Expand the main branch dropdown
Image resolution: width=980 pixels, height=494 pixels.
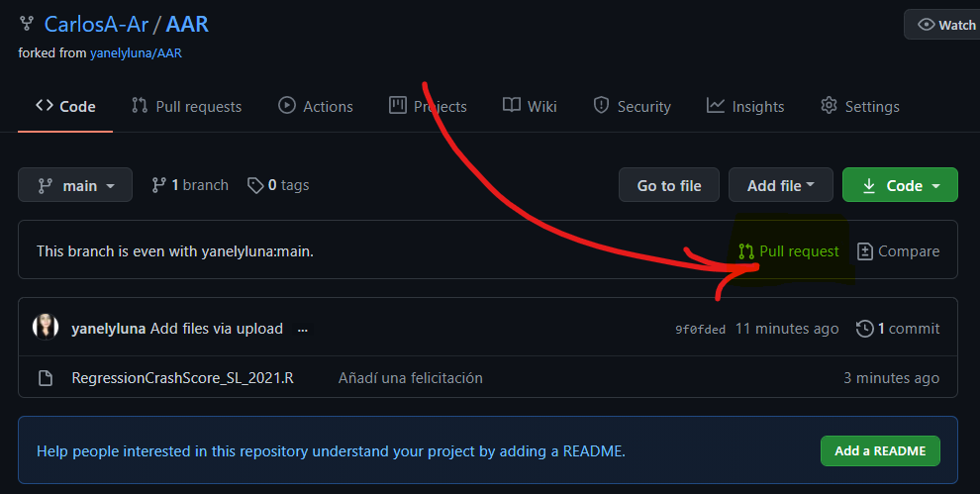pyautogui.click(x=75, y=185)
